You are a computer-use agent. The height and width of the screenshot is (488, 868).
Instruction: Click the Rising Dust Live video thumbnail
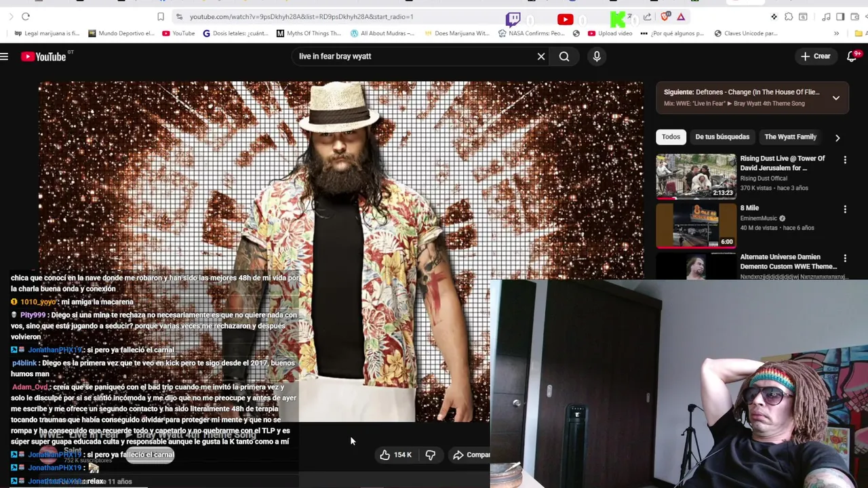pyautogui.click(x=696, y=176)
